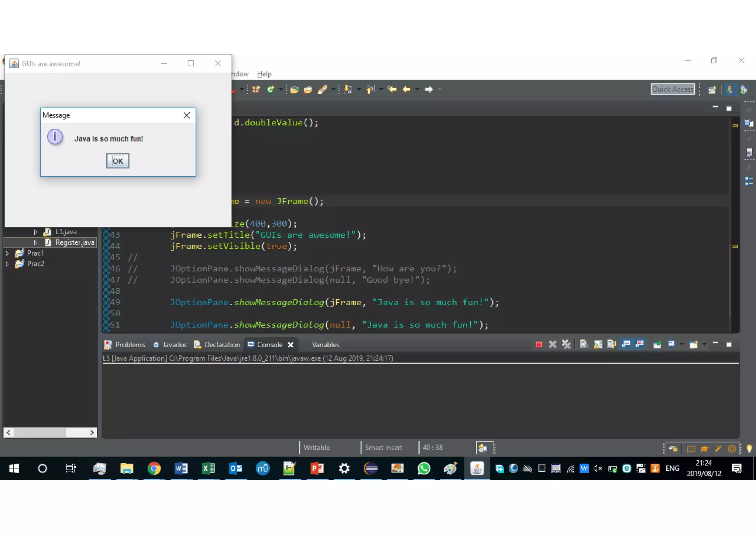
Task: Expand the Register.java tree node
Action: tap(35, 242)
